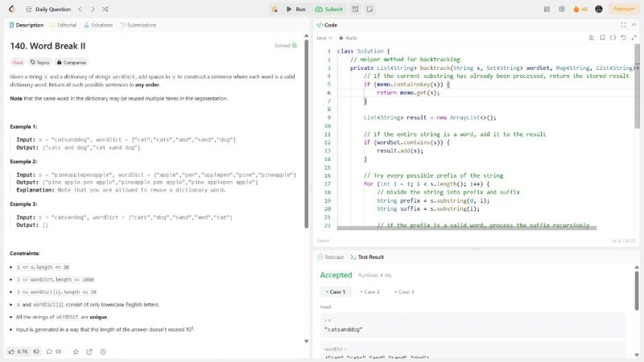Click line number 17 in the editor
Viewport: 644px width, 362px height.
tap(328, 184)
